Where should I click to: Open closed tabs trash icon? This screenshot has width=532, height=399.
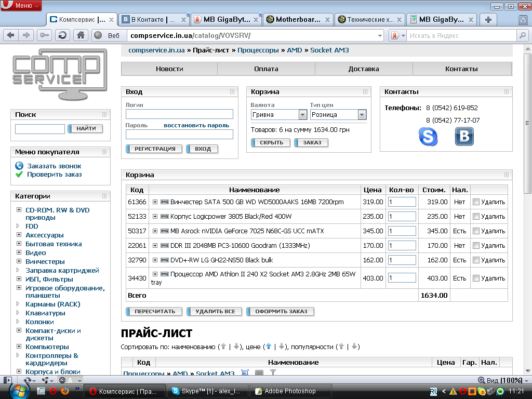tap(524, 20)
